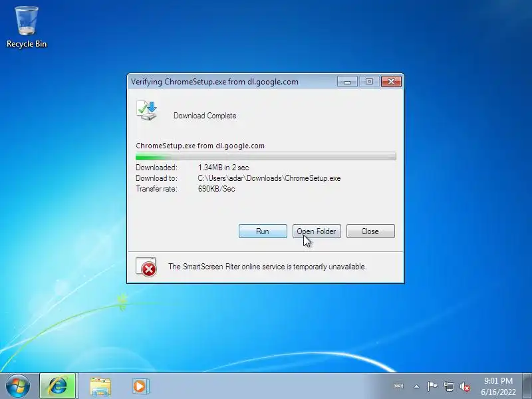Open network status tray icon
The image size is (532, 399).
tap(448, 386)
